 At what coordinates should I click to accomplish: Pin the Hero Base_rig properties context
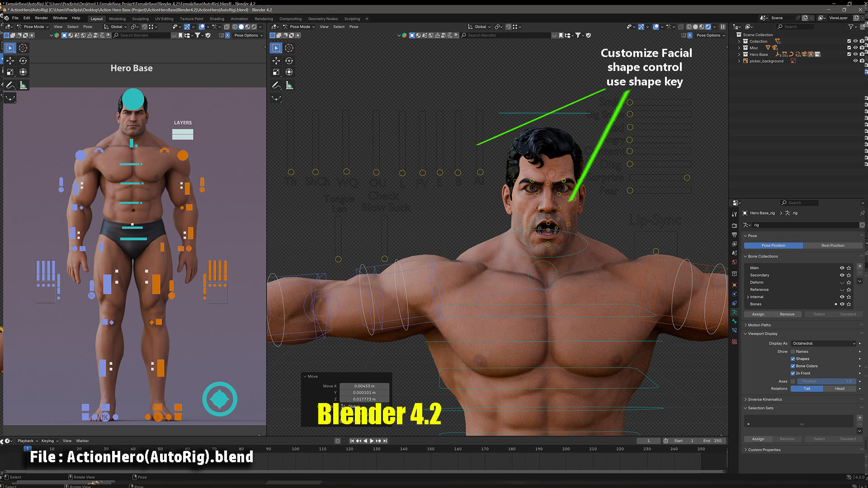[x=863, y=213]
